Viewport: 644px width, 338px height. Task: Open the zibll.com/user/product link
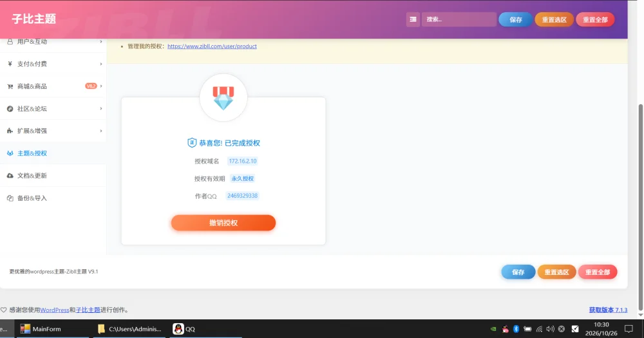click(212, 46)
